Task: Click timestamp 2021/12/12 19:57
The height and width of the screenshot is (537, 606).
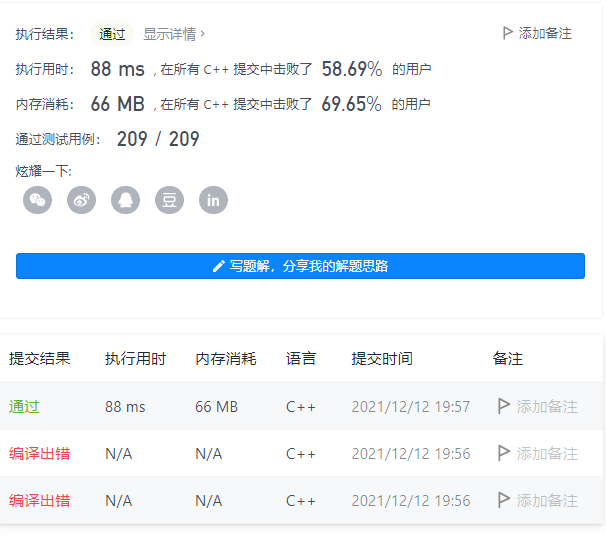Action: click(x=411, y=407)
